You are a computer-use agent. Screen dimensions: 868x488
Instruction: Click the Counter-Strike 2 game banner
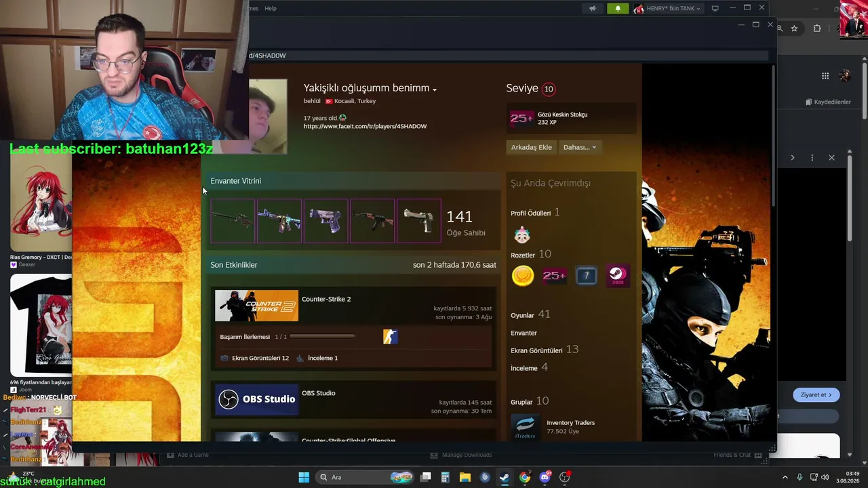point(256,306)
